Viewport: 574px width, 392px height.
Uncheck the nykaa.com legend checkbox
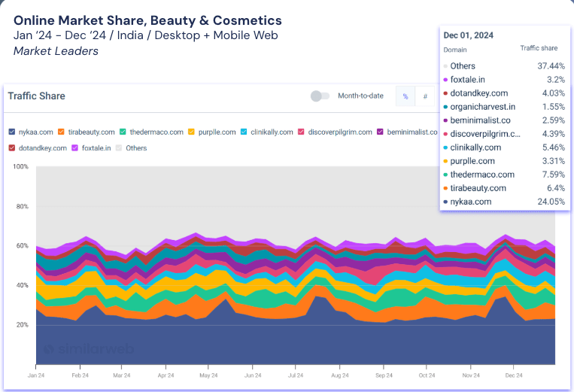pos(12,132)
